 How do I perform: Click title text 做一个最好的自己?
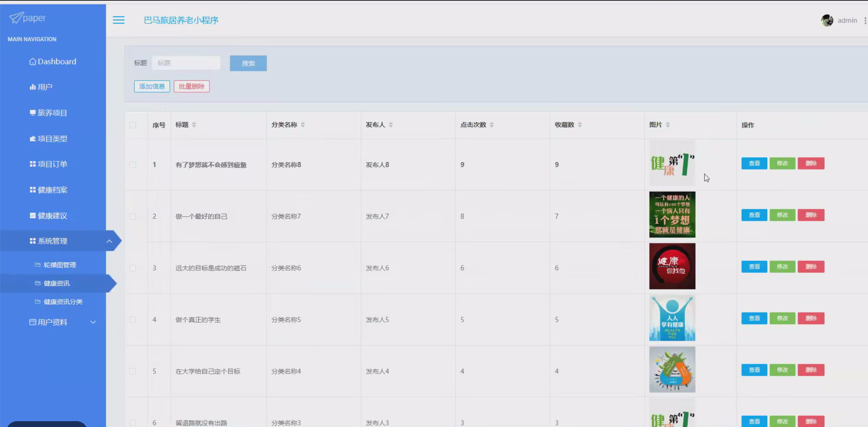[201, 216]
